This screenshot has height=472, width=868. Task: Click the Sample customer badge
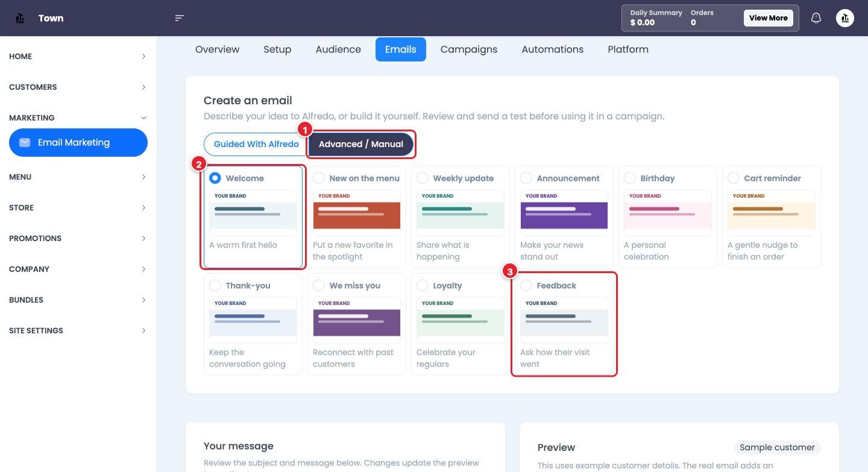pyautogui.click(x=777, y=447)
